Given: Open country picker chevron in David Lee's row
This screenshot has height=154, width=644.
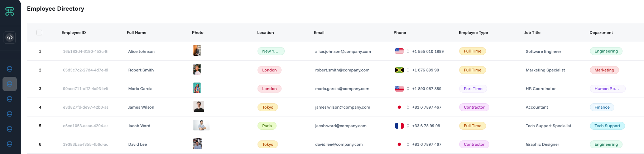Looking at the screenshot, I should [x=408, y=144].
